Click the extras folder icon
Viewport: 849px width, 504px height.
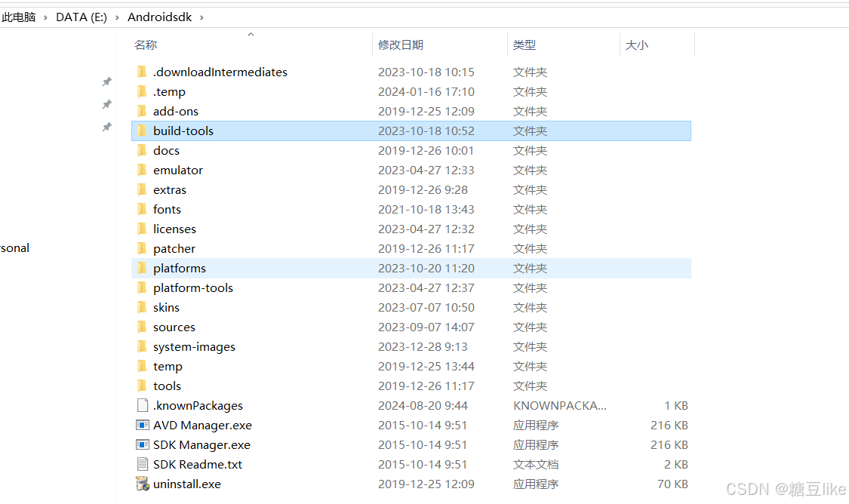tap(142, 189)
